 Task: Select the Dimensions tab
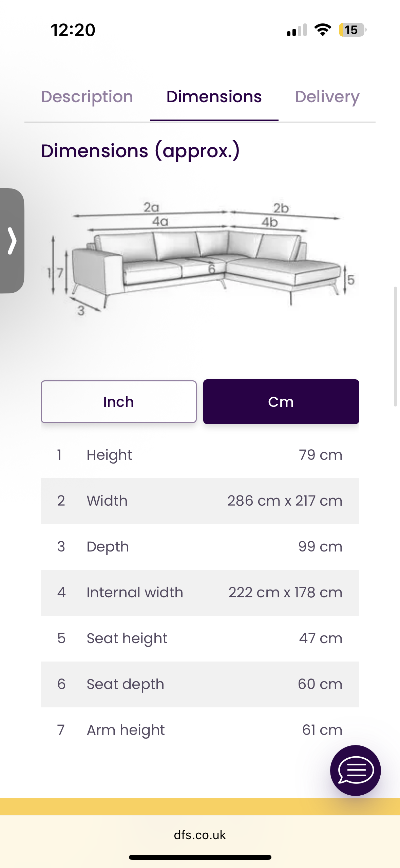tap(214, 97)
